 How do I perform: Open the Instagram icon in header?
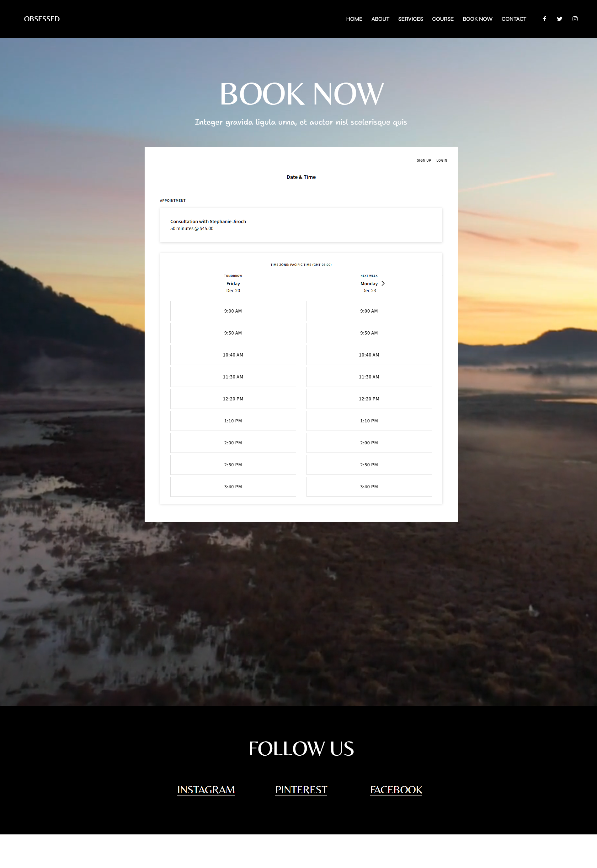click(575, 19)
